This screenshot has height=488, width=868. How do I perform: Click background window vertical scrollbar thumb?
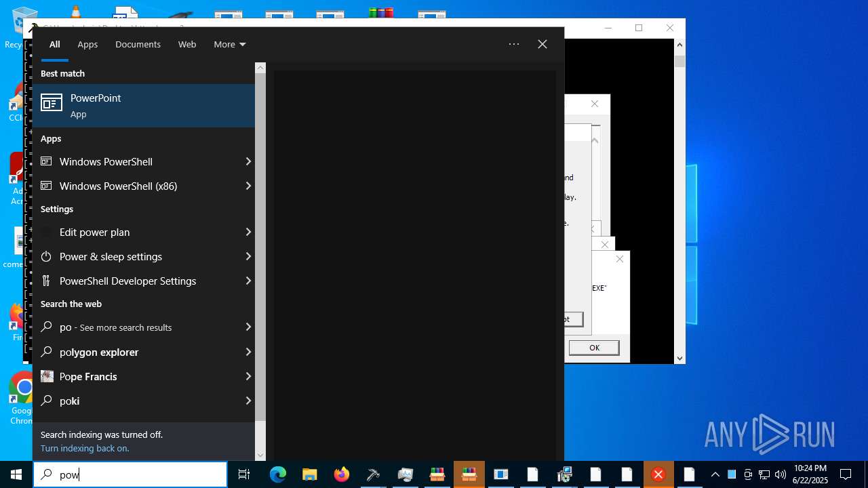[x=679, y=62]
